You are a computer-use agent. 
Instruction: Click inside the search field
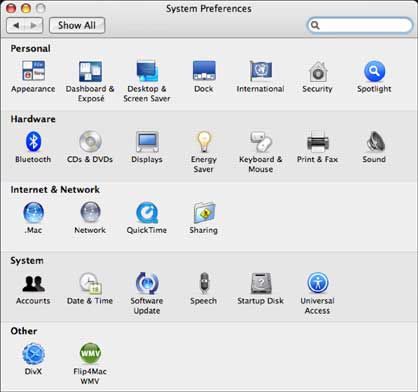tap(360, 25)
